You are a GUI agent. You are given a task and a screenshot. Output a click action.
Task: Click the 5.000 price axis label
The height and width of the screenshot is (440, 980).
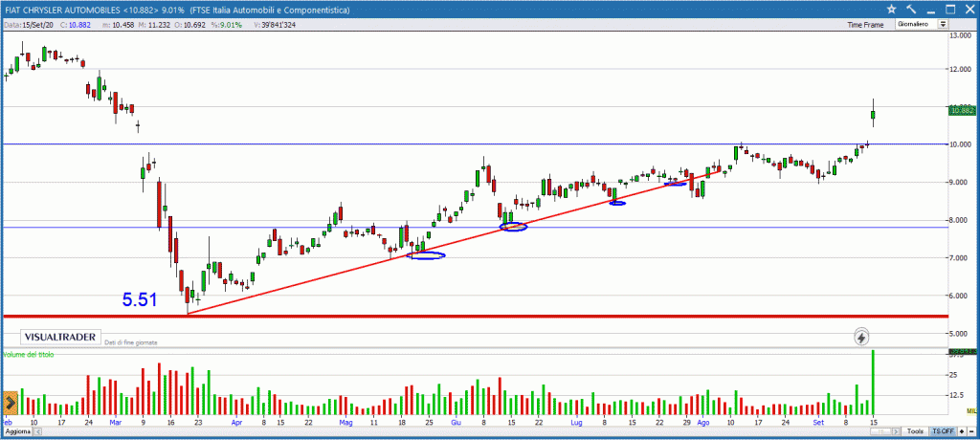point(961,334)
